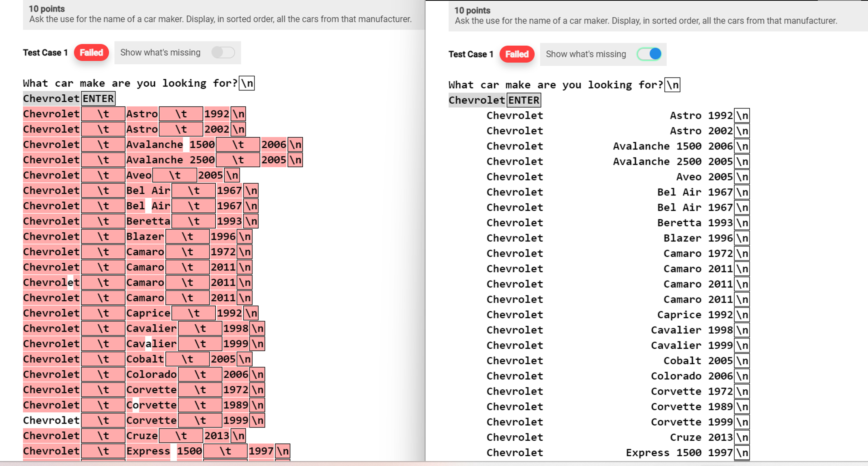Click the \t marker beside Corvette 1989

coord(201,405)
